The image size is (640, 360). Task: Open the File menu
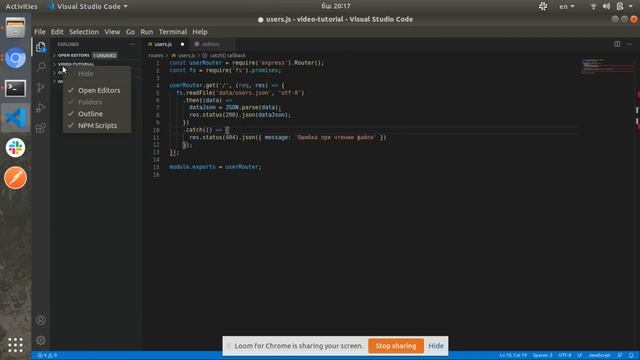point(40,32)
